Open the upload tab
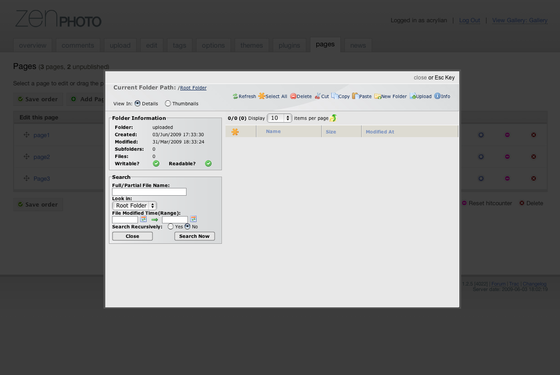 (120, 45)
